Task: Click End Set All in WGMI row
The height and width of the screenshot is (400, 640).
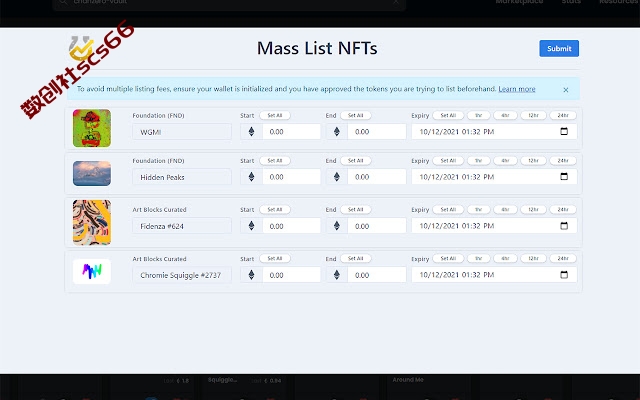Action: (x=356, y=116)
